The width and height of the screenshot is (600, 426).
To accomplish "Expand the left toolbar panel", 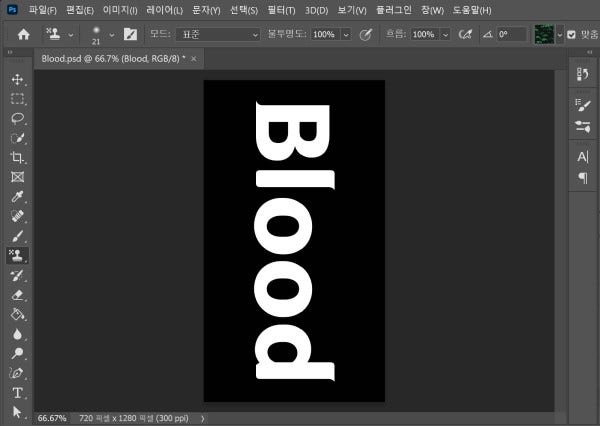I will click(10, 52).
